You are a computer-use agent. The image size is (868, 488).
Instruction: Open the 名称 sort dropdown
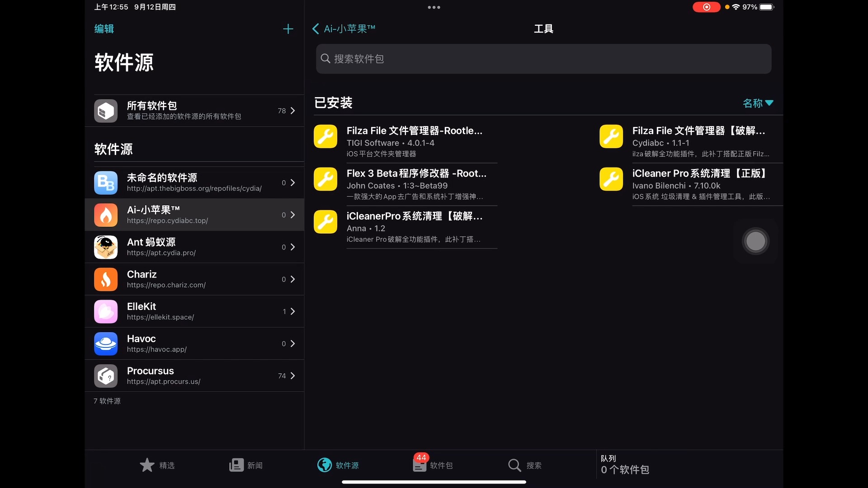(758, 103)
